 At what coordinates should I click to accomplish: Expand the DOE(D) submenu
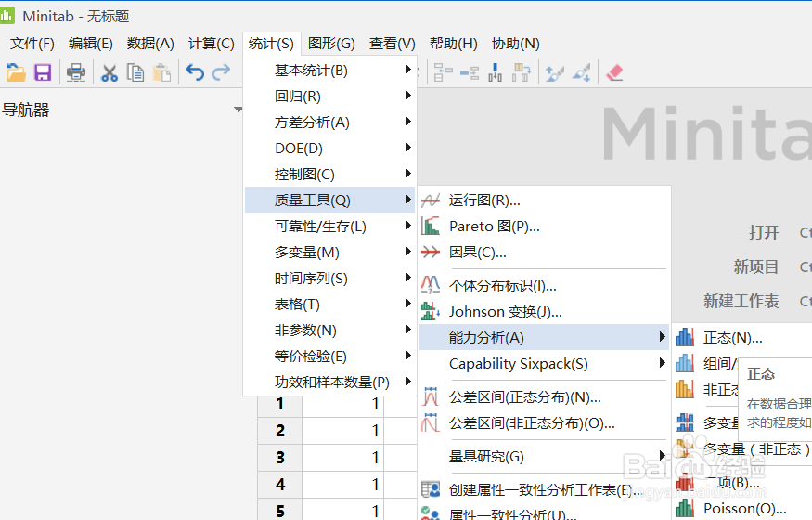pos(329,149)
